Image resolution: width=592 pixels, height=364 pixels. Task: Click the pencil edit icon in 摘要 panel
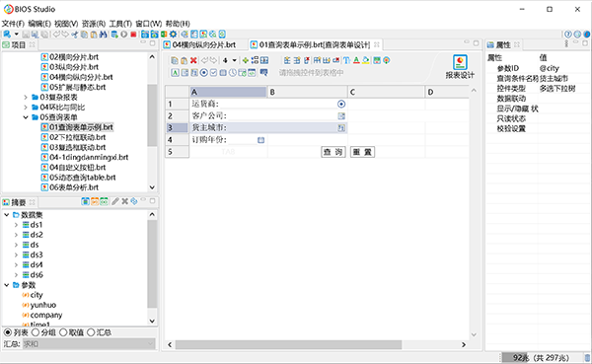[x=115, y=201]
